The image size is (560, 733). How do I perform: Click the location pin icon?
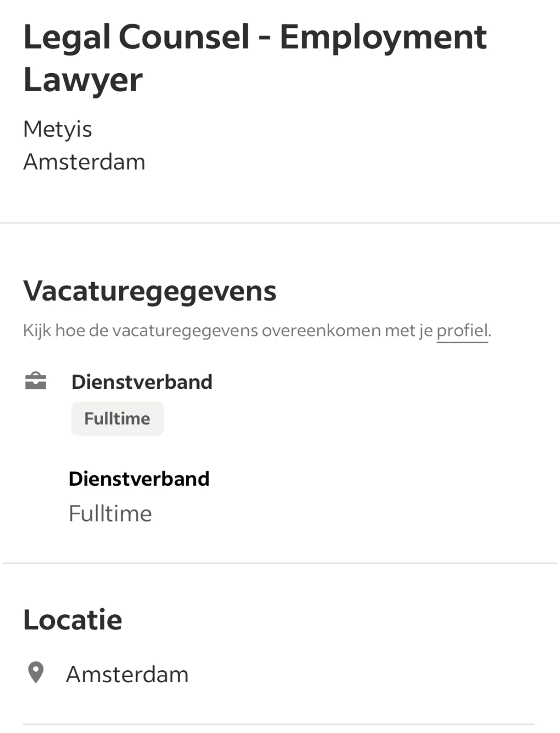coord(35,673)
